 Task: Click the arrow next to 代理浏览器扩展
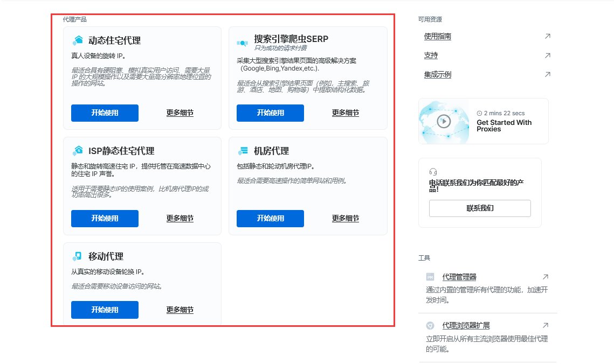(x=544, y=325)
